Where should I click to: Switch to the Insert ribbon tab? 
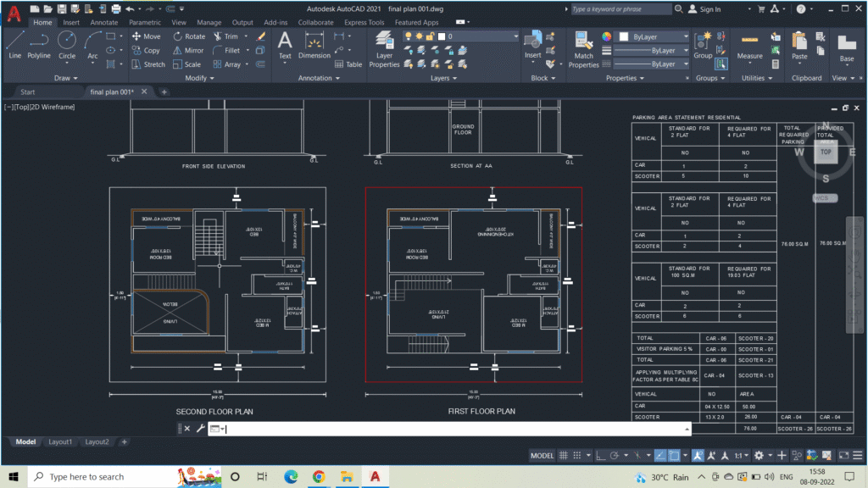tap(71, 23)
